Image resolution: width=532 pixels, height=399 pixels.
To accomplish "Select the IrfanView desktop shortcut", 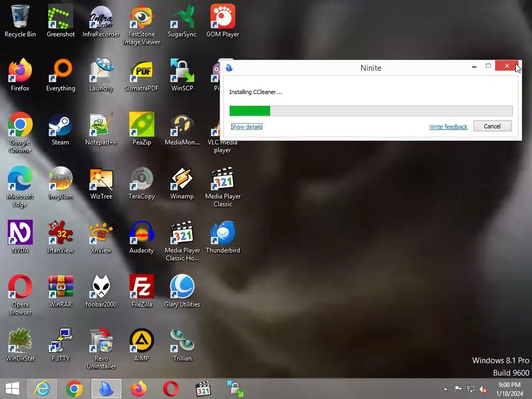I will (x=60, y=237).
